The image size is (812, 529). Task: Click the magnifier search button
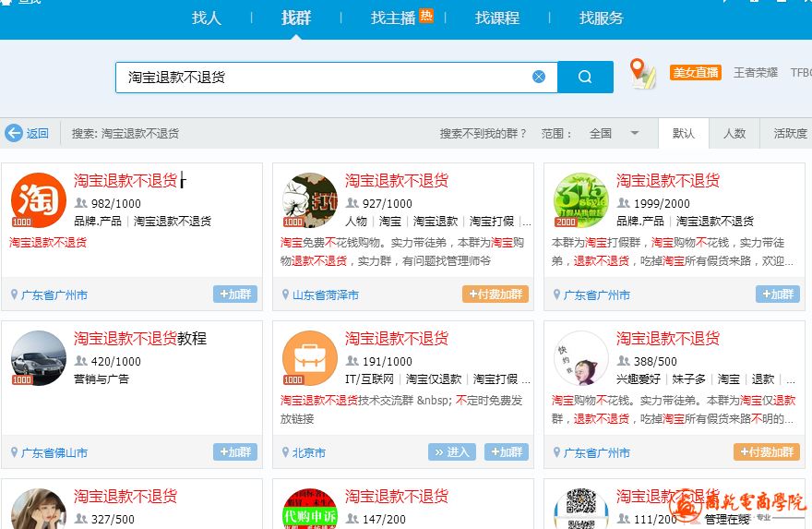tap(585, 77)
